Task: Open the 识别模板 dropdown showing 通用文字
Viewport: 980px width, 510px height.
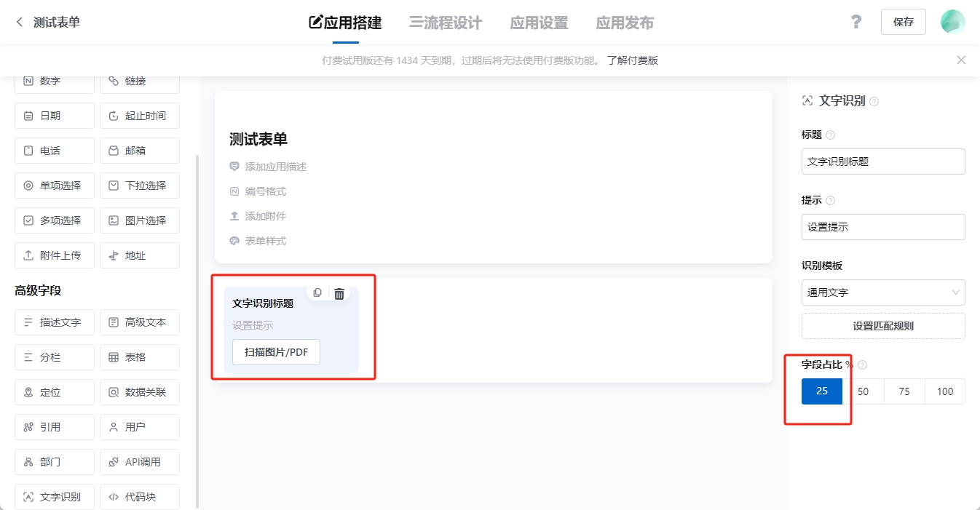Action: (x=883, y=292)
